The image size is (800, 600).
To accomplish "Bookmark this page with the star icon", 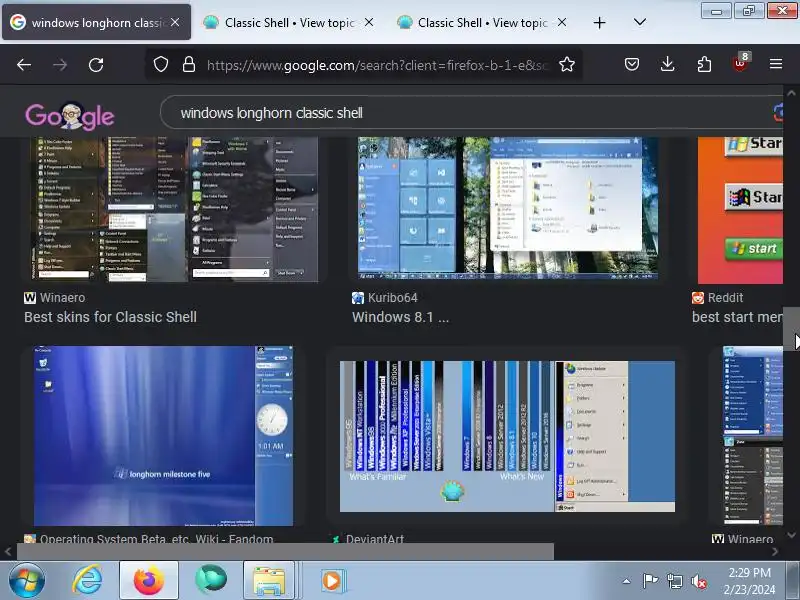I will 566,64.
